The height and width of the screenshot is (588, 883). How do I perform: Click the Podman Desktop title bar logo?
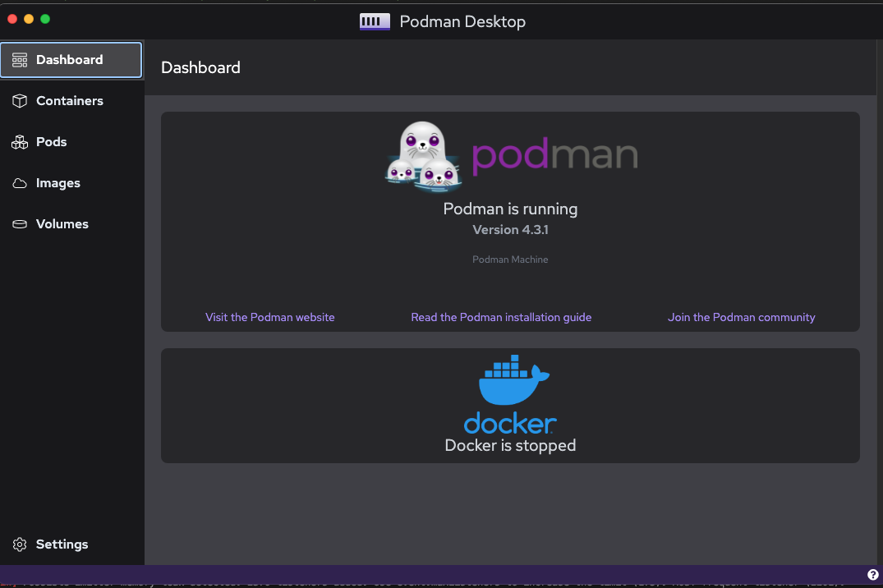click(375, 21)
